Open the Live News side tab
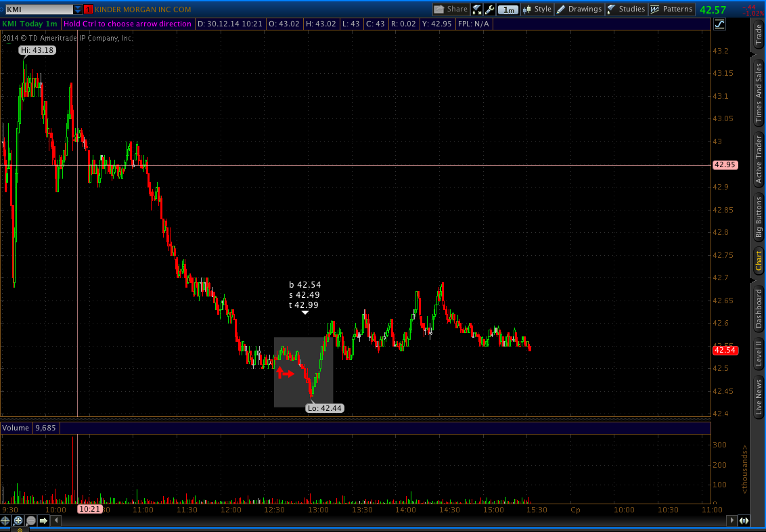This screenshot has height=532, width=766. pyautogui.click(x=758, y=397)
